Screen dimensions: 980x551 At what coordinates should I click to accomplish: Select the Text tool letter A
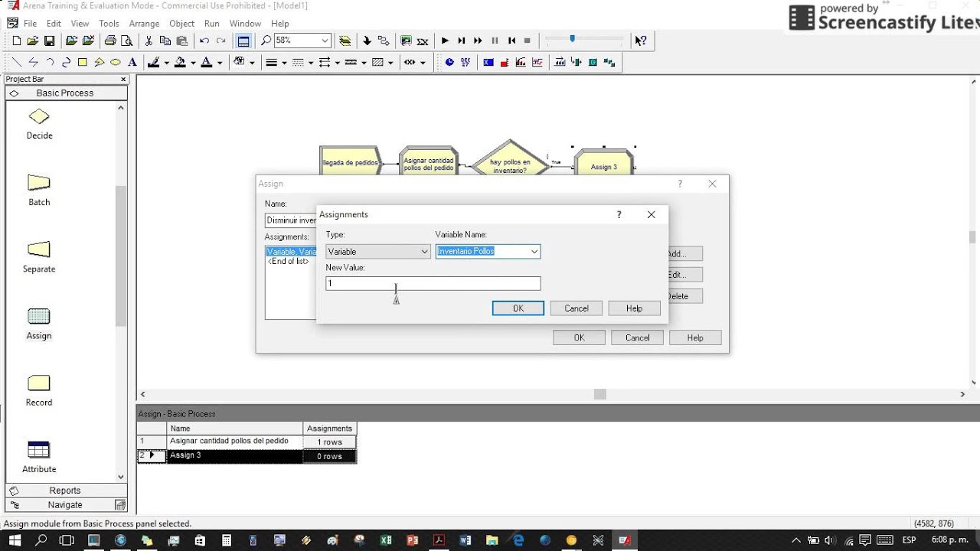(x=132, y=63)
